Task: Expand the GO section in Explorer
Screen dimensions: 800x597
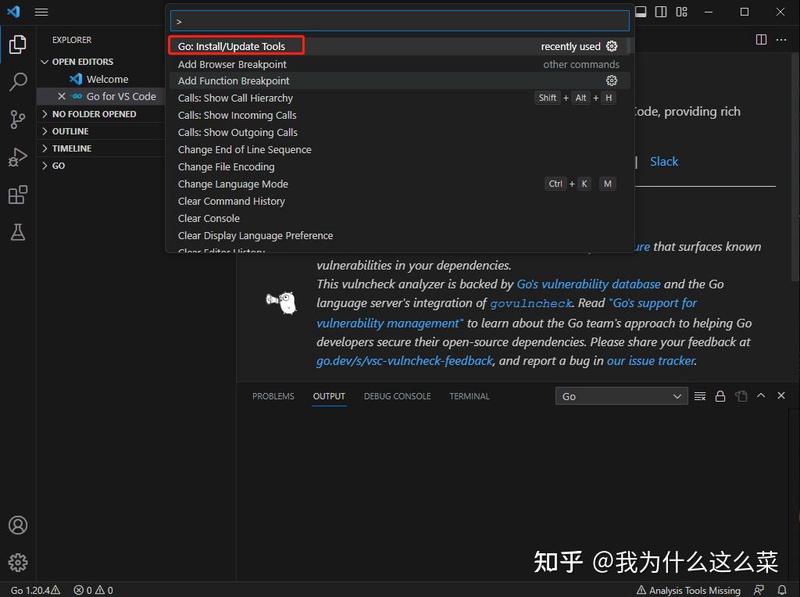Action: pos(101,166)
